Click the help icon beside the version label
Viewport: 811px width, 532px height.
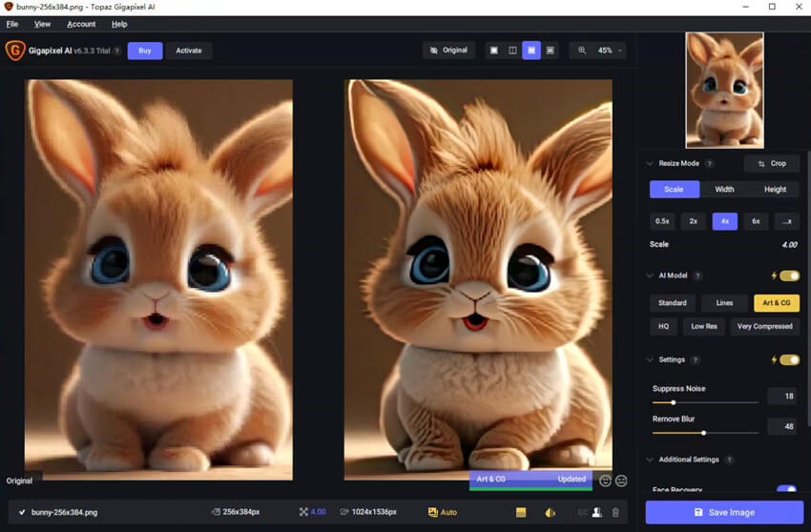pos(117,51)
